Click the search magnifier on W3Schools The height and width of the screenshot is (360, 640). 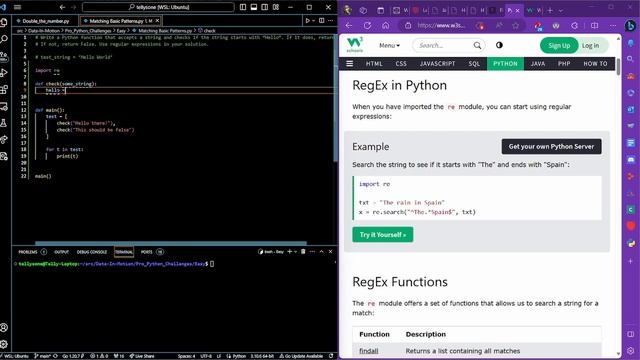click(x=477, y=45)
